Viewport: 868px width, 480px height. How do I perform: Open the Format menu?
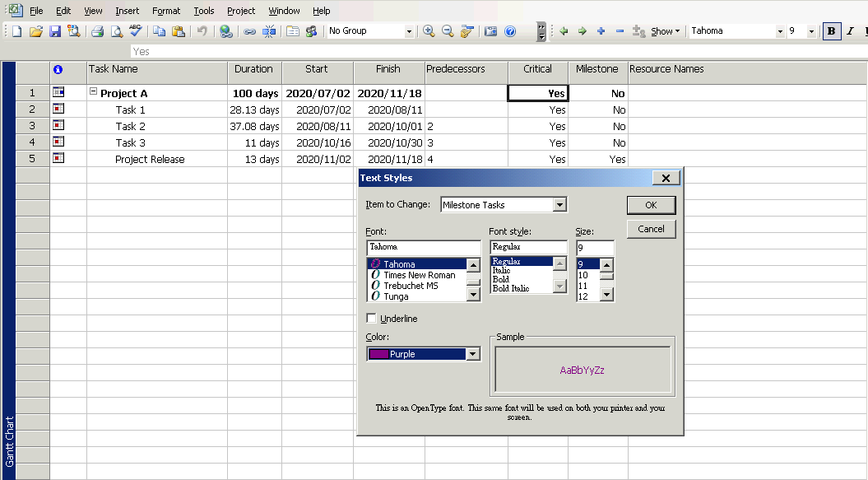[x=166, y=11]
